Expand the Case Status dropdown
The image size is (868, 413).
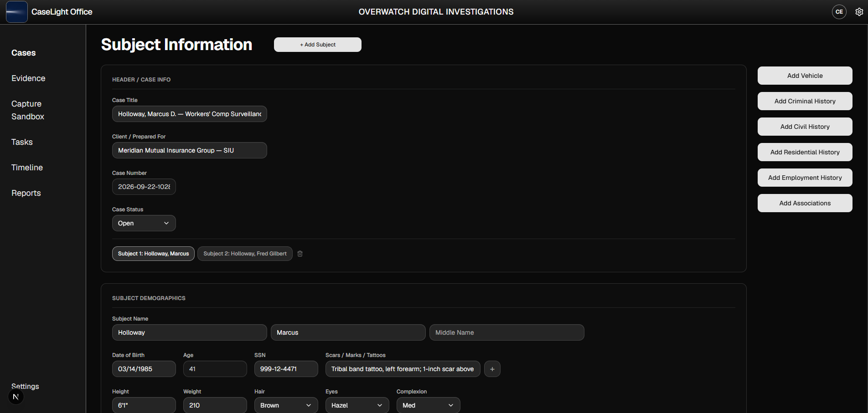144,223
